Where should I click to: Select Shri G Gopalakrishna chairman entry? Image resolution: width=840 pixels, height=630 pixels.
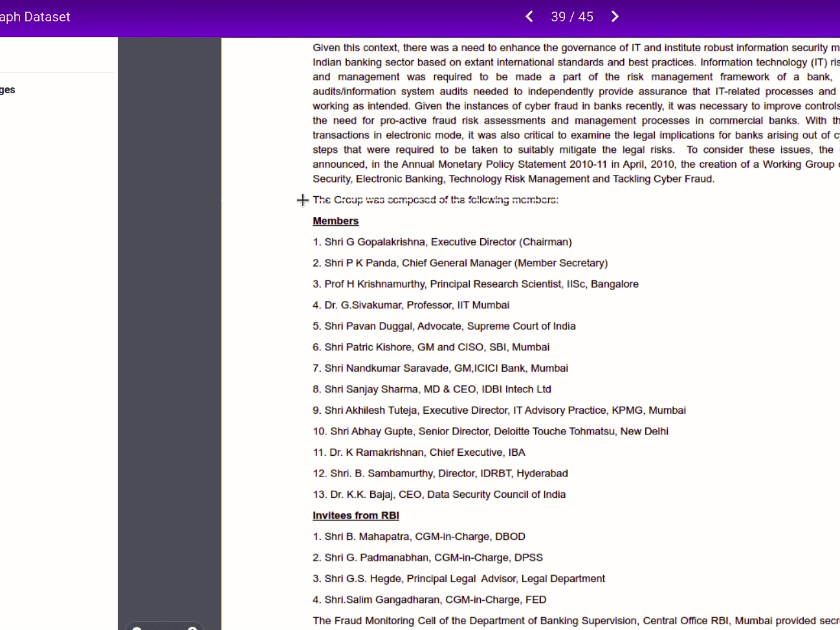tap(442, 242)
